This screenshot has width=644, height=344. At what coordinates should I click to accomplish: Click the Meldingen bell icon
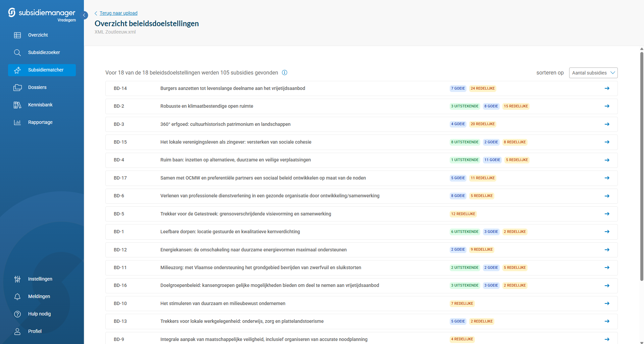(17, 296)
